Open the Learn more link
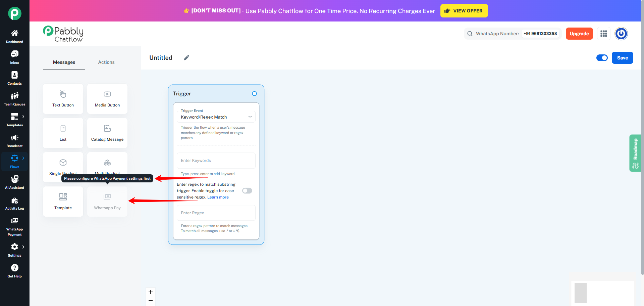The height and width of the screenshot is (306, 644). pyautogui.click(x=218, y=197)
